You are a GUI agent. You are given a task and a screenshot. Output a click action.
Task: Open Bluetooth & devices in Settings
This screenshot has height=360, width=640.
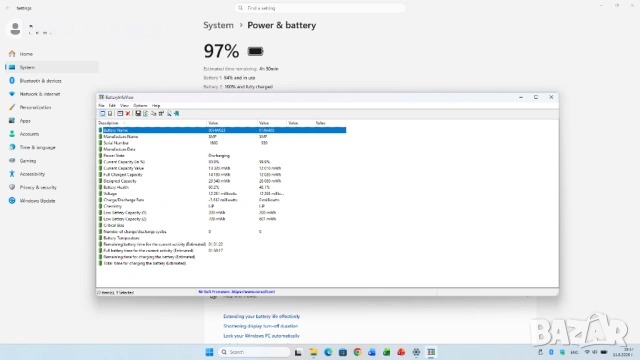click(x=52, y=81)
